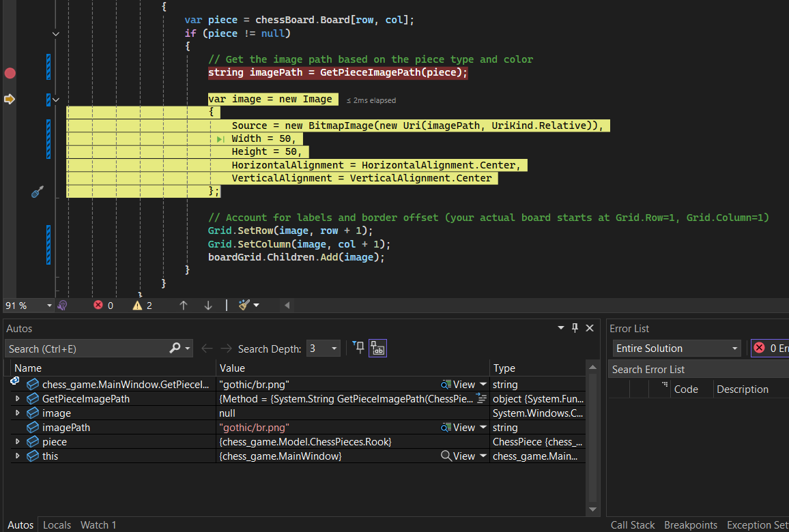Open View visualizer for 'this' row
This screenshot has width=789, height=532.
(x=458, y=456)
